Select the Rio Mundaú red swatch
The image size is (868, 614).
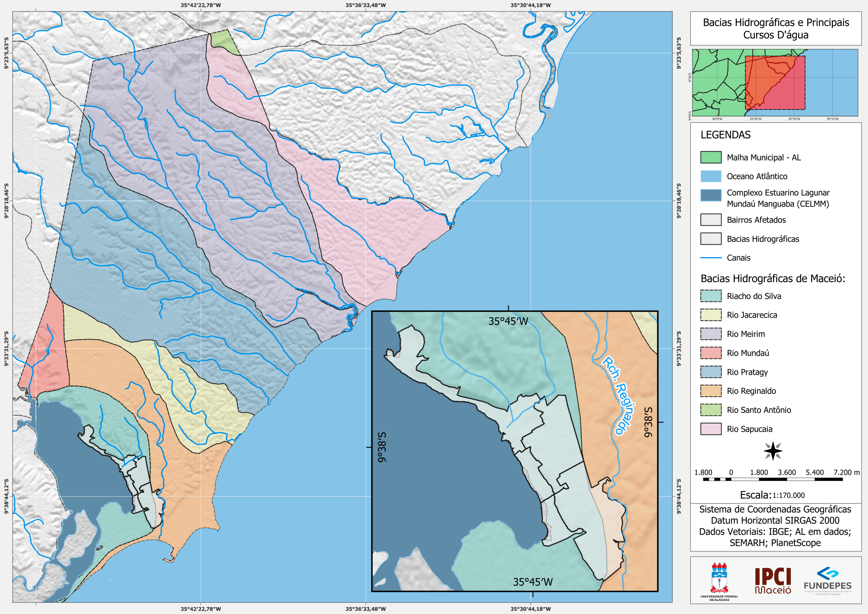point(711,353)
